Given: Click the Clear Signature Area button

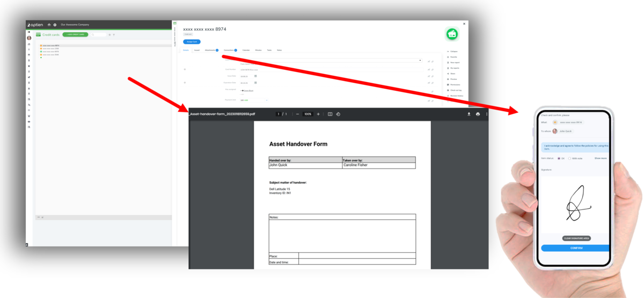Looking at the screenshot, I should click(x=576, y=238).
